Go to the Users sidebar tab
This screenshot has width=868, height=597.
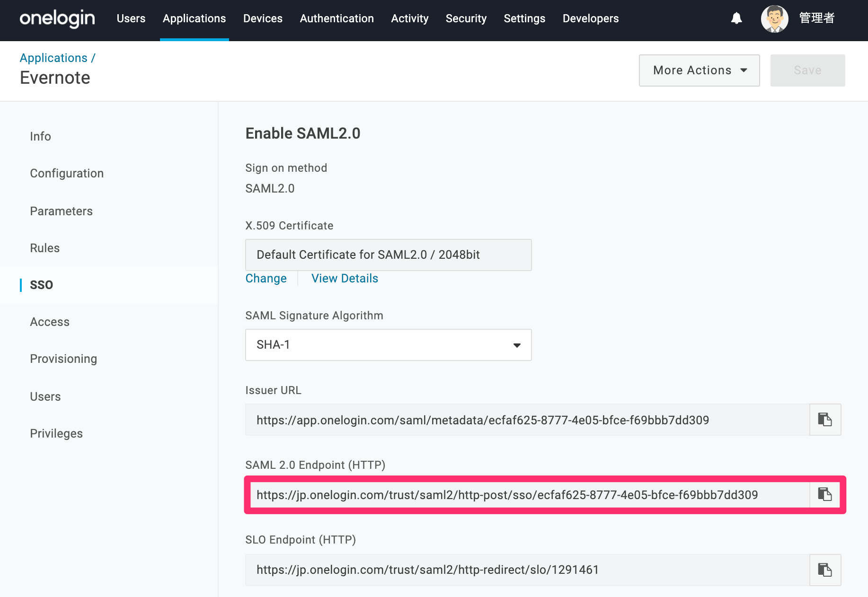point(45,396)
